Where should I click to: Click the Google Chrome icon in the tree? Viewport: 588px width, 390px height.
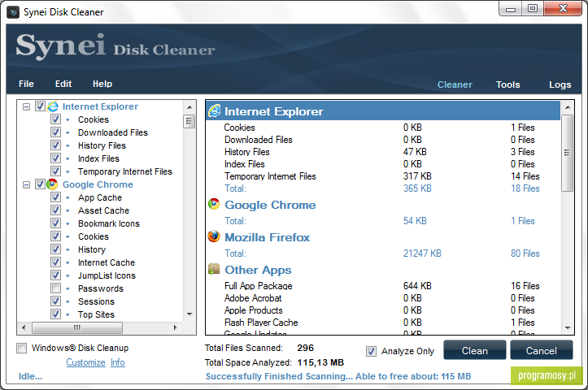52,184
